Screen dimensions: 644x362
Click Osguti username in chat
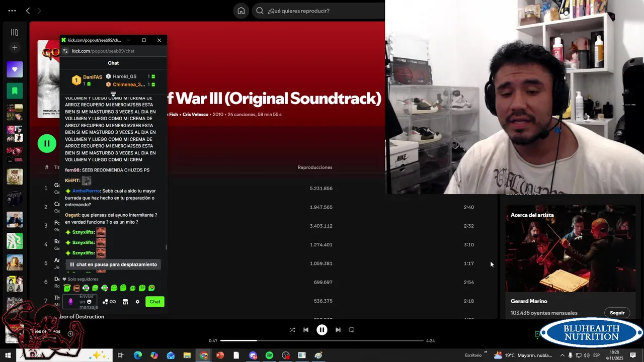(x=72, y=215)
